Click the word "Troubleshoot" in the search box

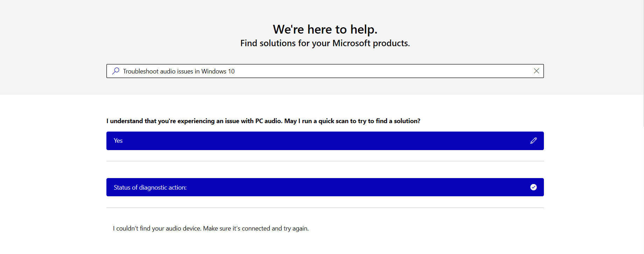(141, 71)
